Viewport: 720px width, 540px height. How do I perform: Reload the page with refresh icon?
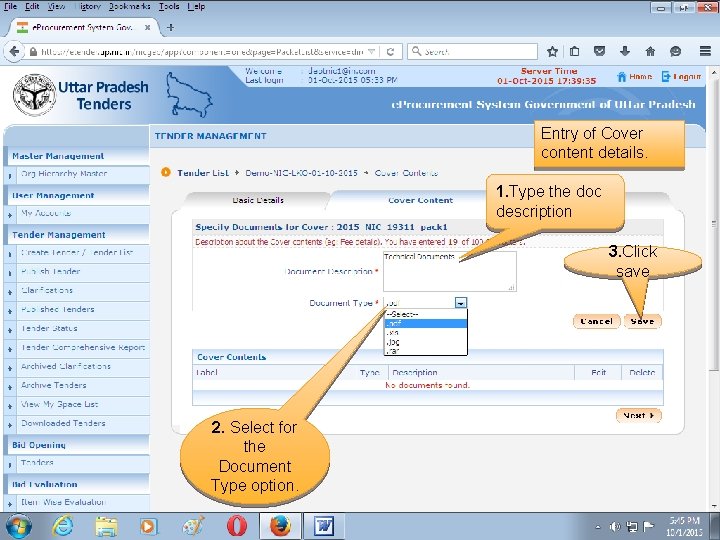click(390, 52)
